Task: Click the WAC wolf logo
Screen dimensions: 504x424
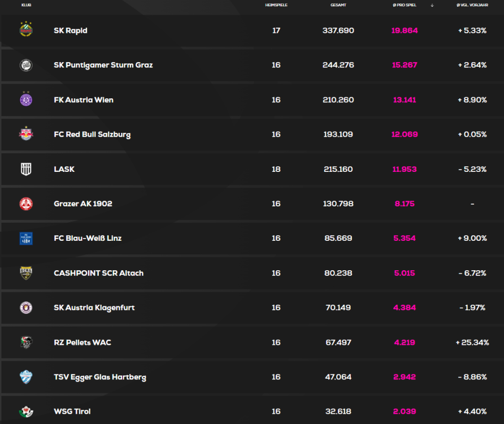Action: click(x=26, y=343)
